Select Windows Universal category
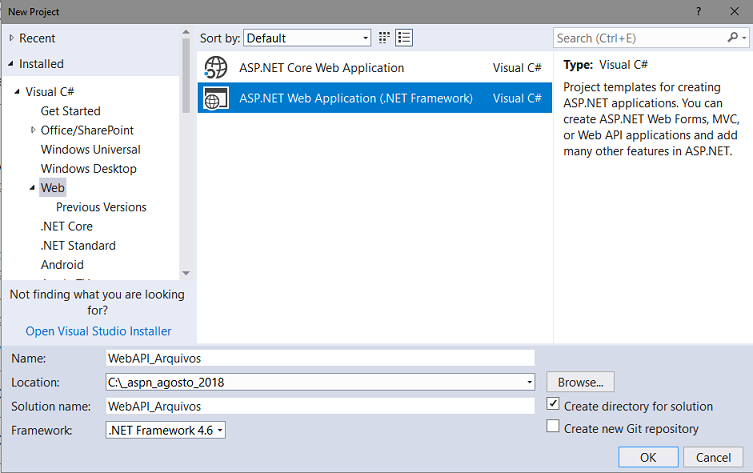This screenshot has height=473, width=753. (x=91, y=149)
